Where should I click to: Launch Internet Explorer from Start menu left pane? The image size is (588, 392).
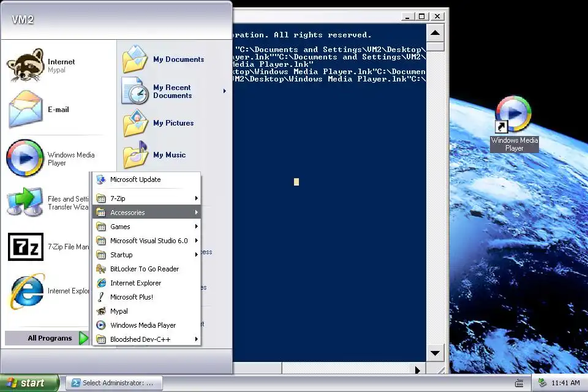click(28, 291)
